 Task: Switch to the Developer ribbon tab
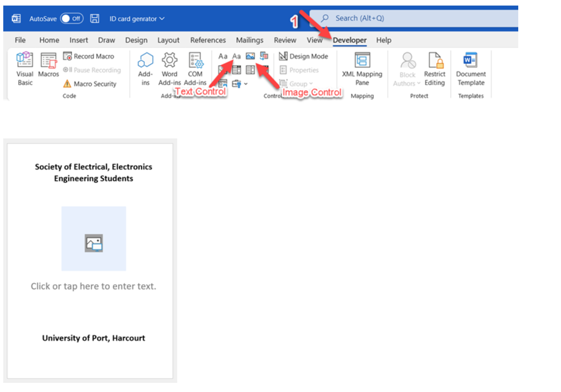click(350, 40)
